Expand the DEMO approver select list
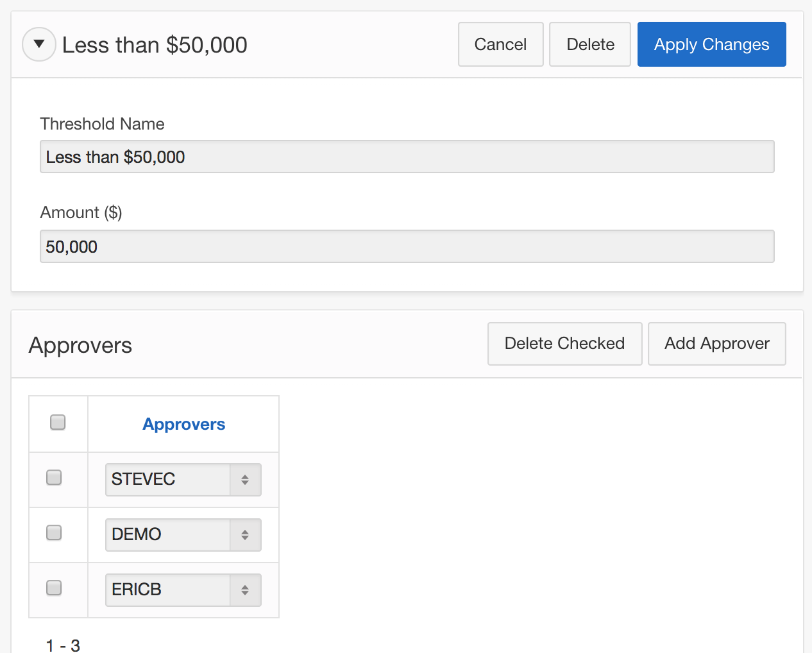Viewport: 812px width, 653px height. click(x=183, y=535)
